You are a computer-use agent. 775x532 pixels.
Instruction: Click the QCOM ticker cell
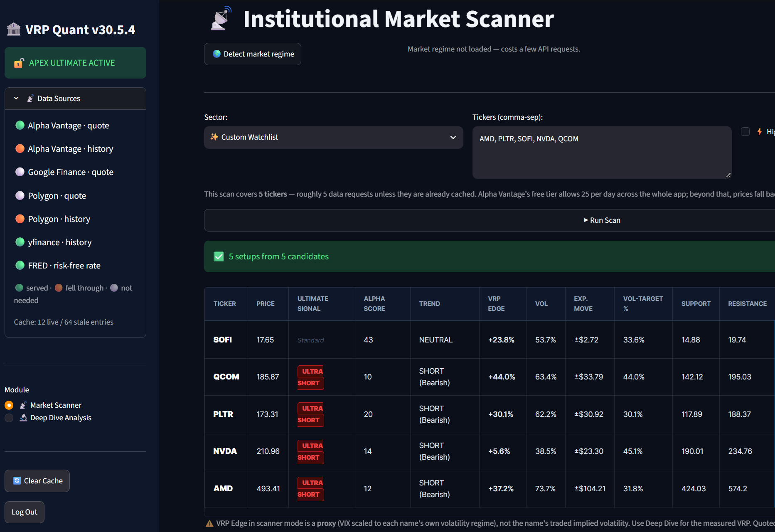click(226, 377)
